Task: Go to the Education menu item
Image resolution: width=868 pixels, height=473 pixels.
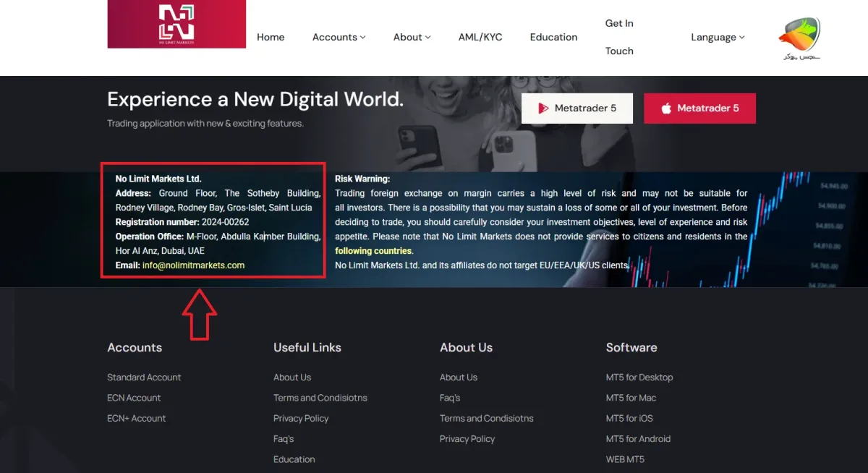Action: pos(553,37)
